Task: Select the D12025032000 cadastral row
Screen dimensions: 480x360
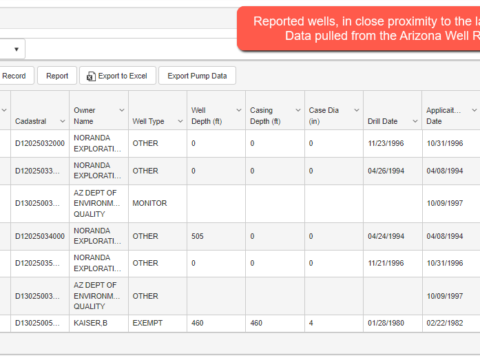Action: tap(240, 144)
